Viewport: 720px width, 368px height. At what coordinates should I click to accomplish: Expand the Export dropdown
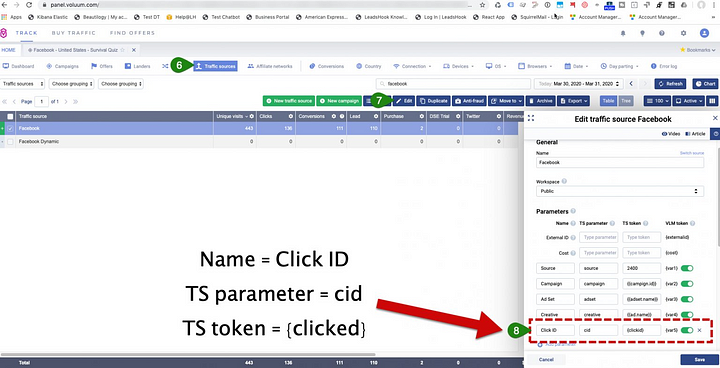(x=573, y=101)
